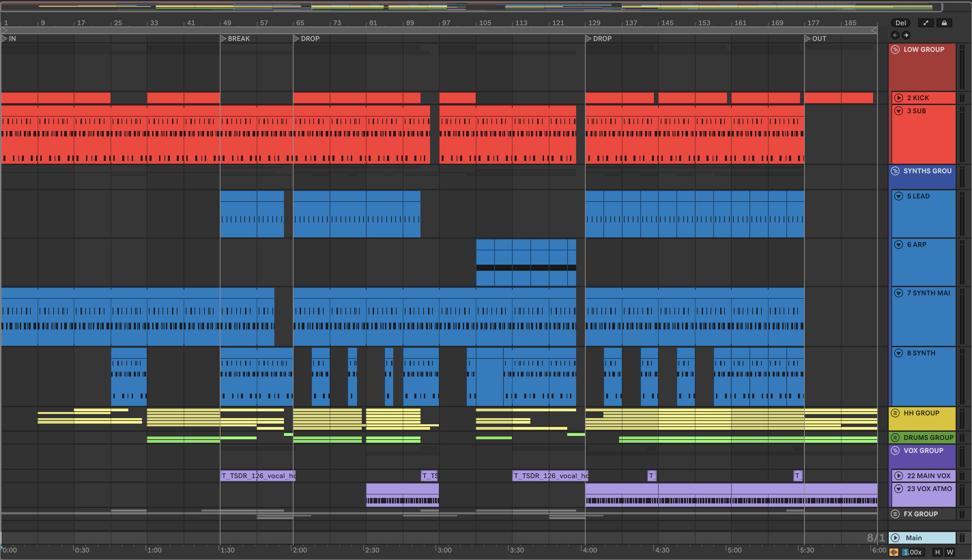Jump to previous locator arrow
The image size is (972, 560).
click(x=895, y=35)
